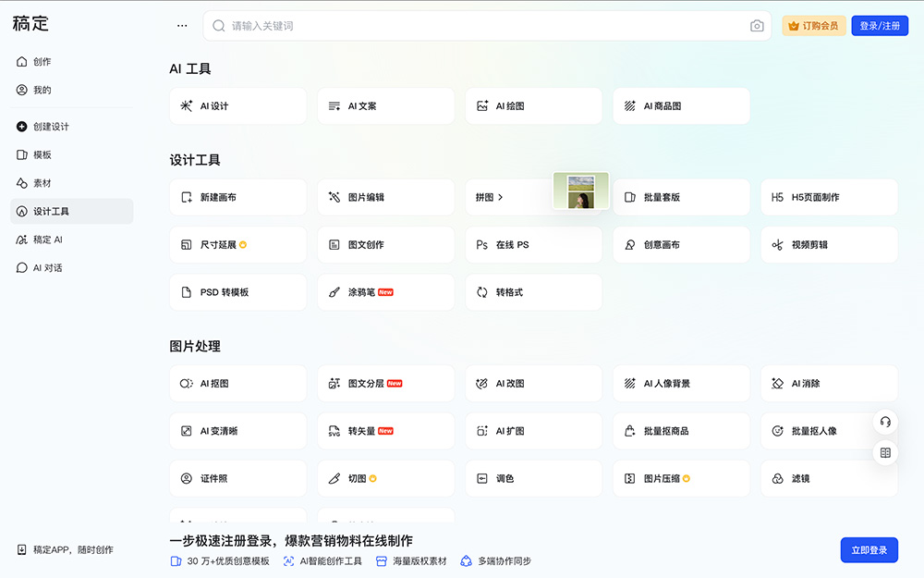Click the 订购会员 membership button

(x=813, y=26)
